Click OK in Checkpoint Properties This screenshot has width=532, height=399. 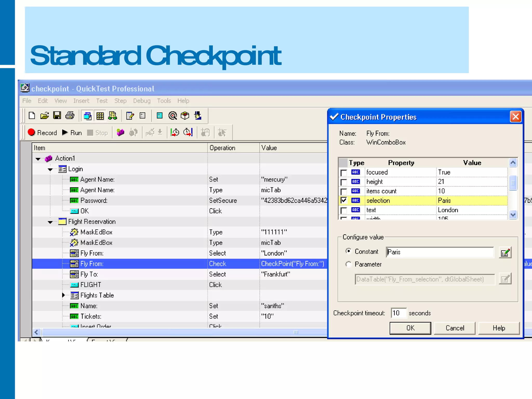click(x=410, y=328)
